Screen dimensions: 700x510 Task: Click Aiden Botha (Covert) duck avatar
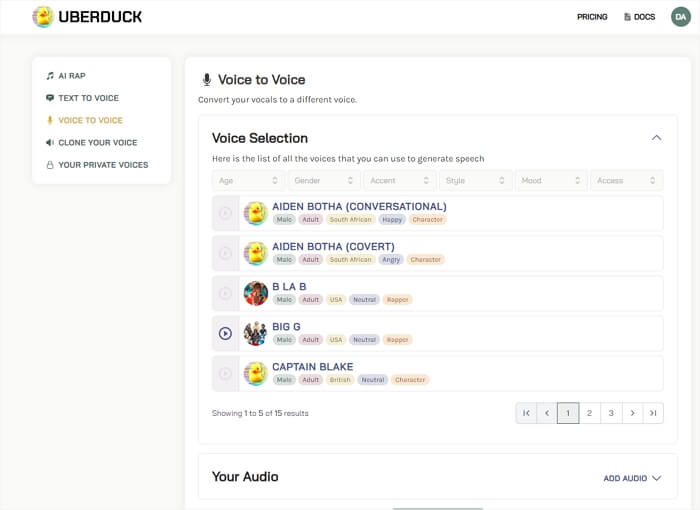256,253
